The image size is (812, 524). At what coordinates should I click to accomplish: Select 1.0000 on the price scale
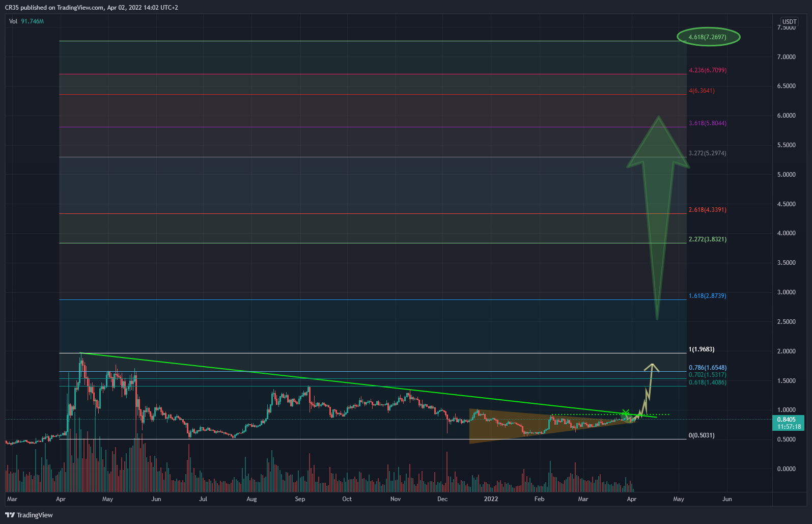click(x=786, y=410)
